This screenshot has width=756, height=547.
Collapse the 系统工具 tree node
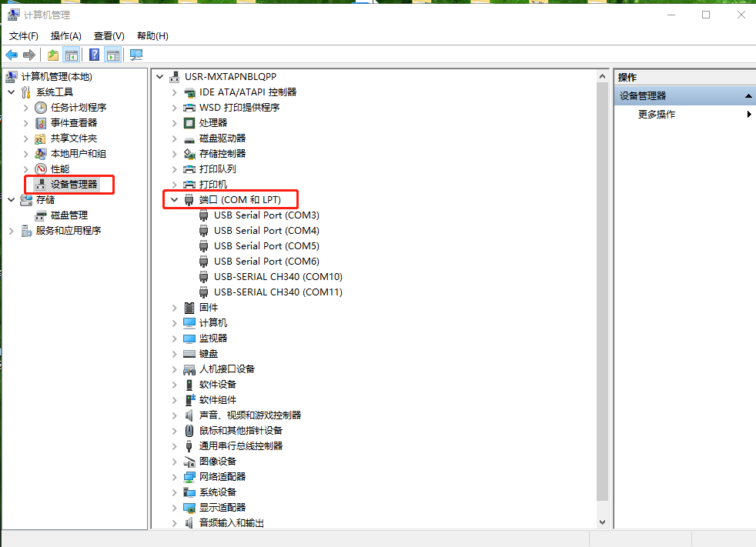[11, 92]
